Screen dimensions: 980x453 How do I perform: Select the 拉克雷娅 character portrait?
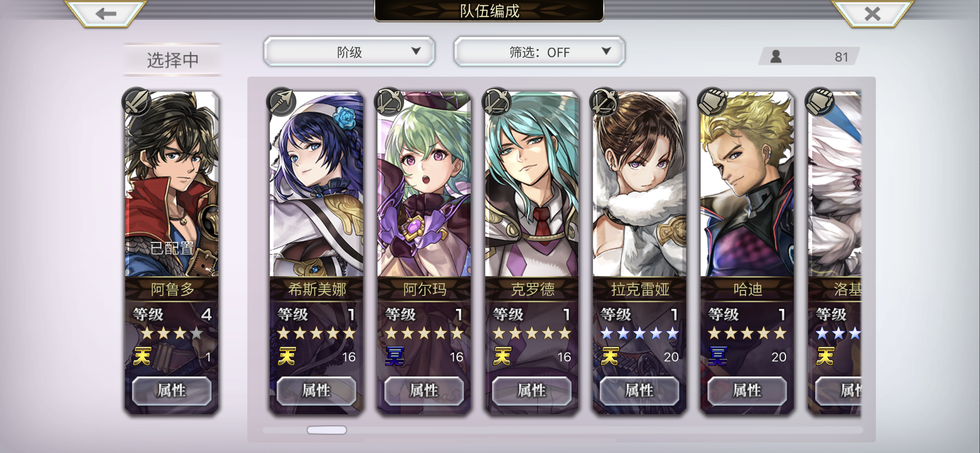pyautogui.click(x=639, y=184)
